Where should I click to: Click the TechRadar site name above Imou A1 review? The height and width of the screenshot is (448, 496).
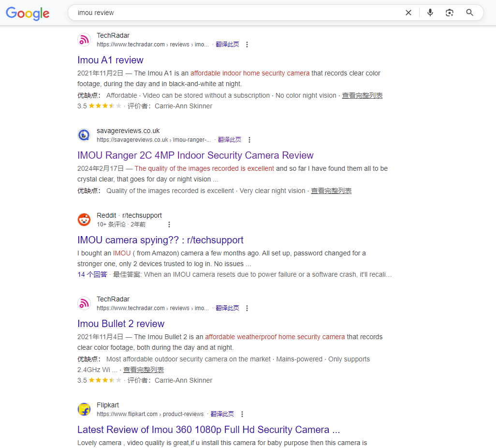113,35
